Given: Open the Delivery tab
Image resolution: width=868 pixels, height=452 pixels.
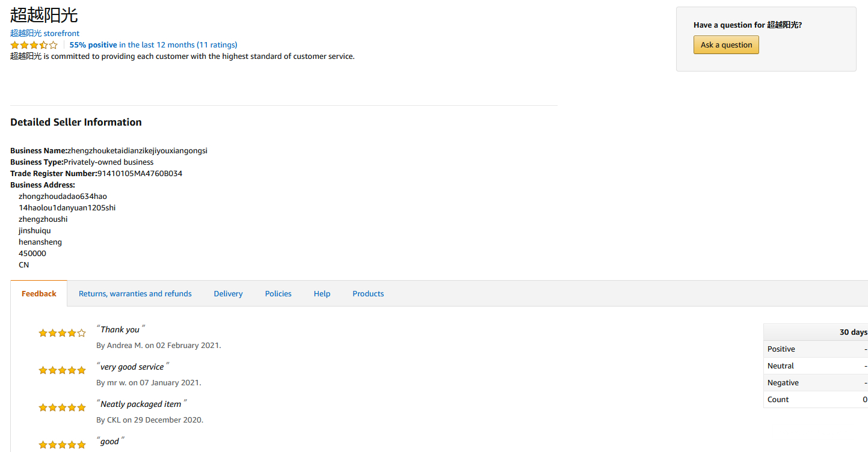Looking at the screenshot, I should 228,294.
